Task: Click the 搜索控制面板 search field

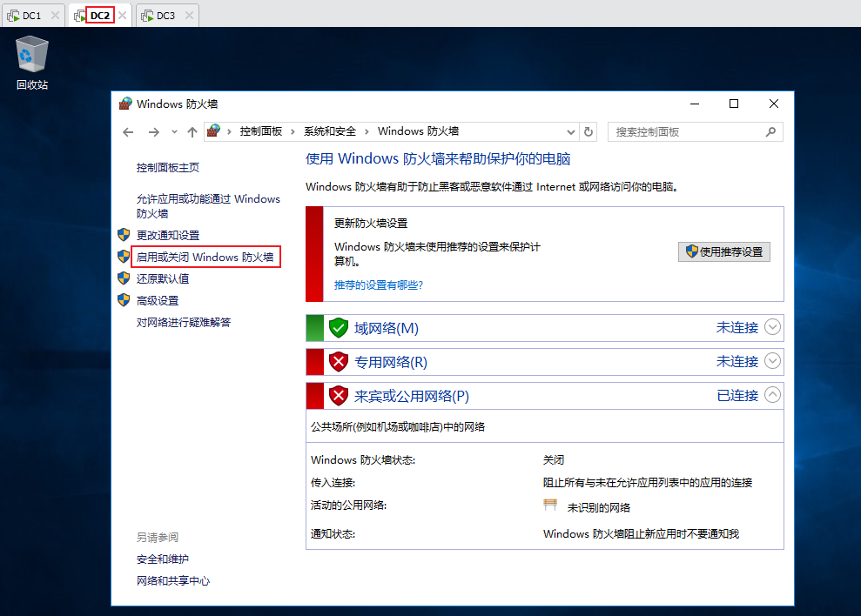Action: point(696,131)
